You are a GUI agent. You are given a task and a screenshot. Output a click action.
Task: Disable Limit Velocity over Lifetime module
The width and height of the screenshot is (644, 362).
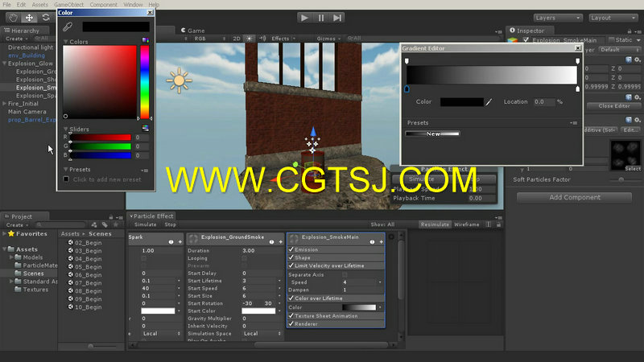[x=291, y=265]
